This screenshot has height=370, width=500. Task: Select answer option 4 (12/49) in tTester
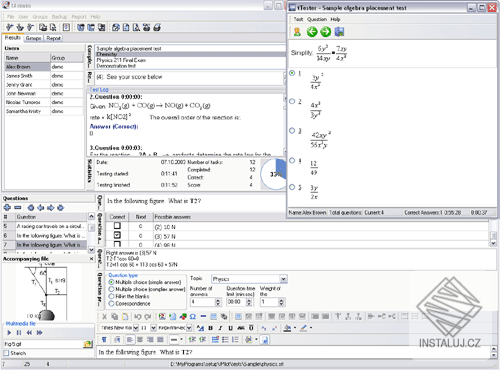point(292,161)
